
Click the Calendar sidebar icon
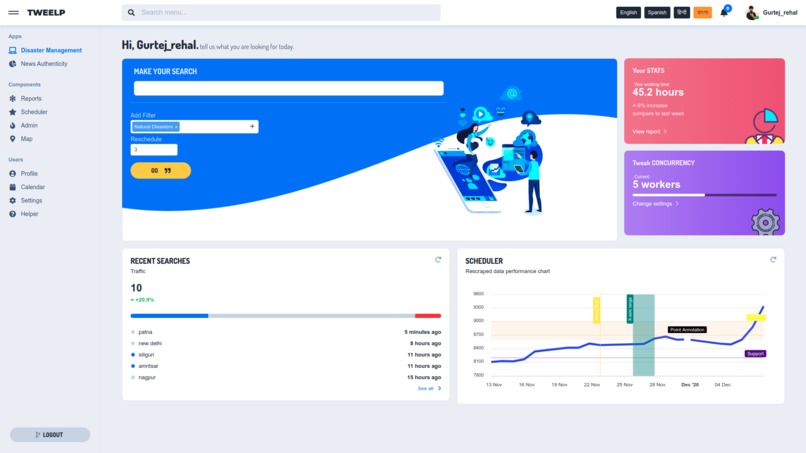(12, 187)
